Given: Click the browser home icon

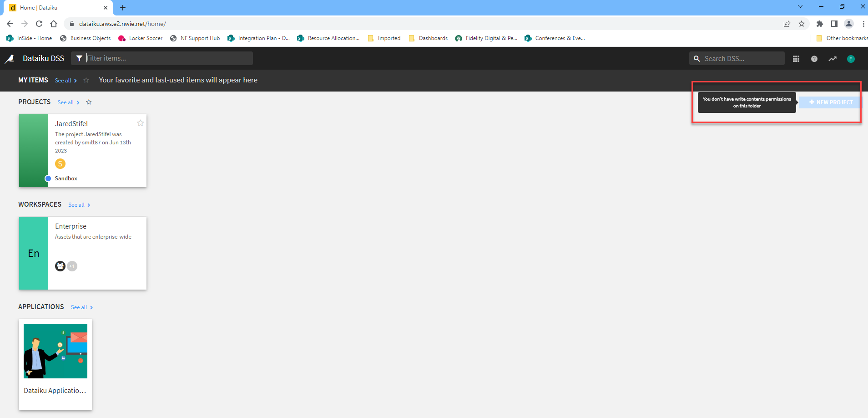Looking at the screenshot, I should point(54,24).
